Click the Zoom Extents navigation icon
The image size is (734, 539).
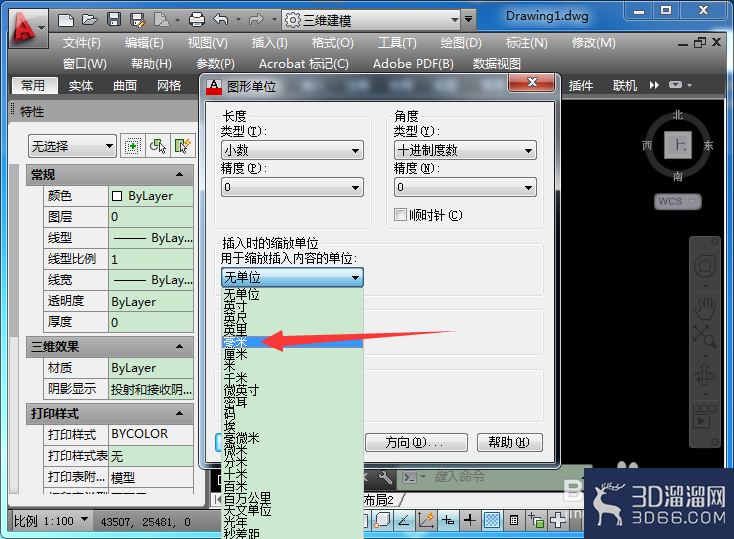705,336
